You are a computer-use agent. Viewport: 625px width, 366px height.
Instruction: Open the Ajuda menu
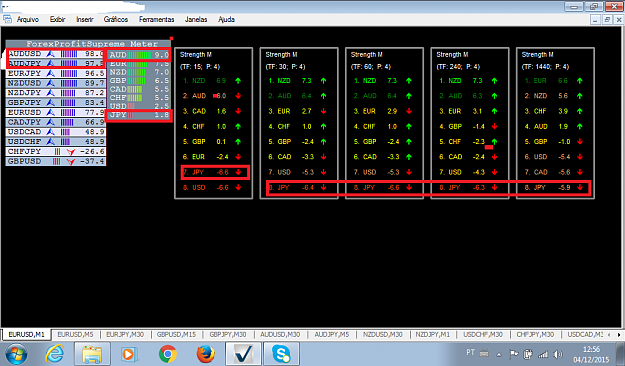(226, 19)
